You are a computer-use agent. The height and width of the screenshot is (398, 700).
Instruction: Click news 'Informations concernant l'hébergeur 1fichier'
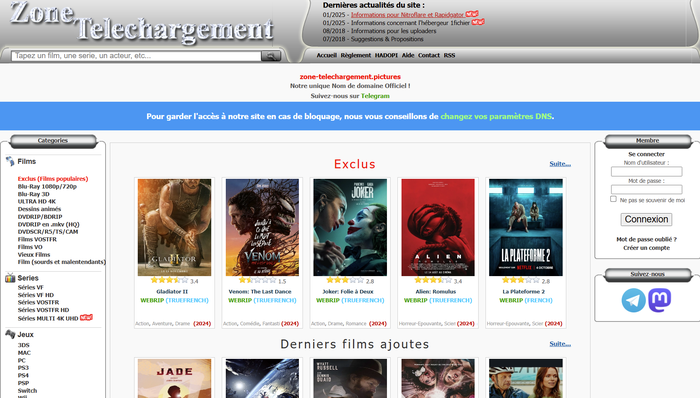[x=410, y=23]
